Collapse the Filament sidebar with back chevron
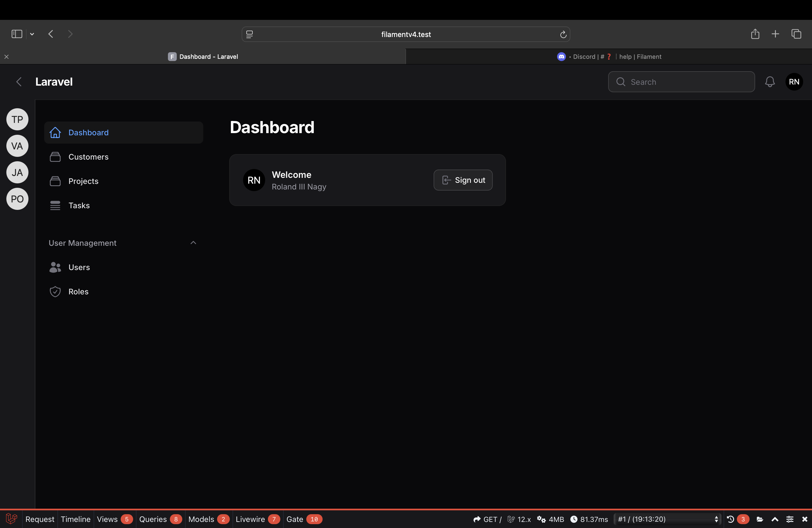 [x=19, y=82]
